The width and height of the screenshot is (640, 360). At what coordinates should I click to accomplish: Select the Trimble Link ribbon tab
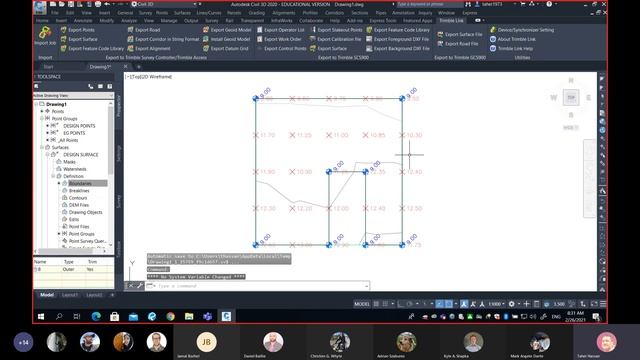451,20
